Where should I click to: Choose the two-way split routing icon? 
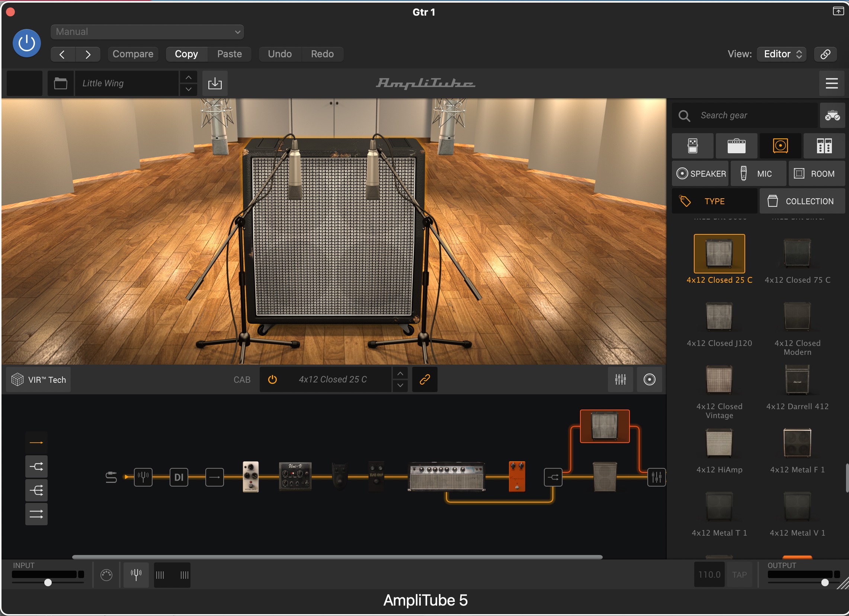pyautogui.click(x=36, y=466)
